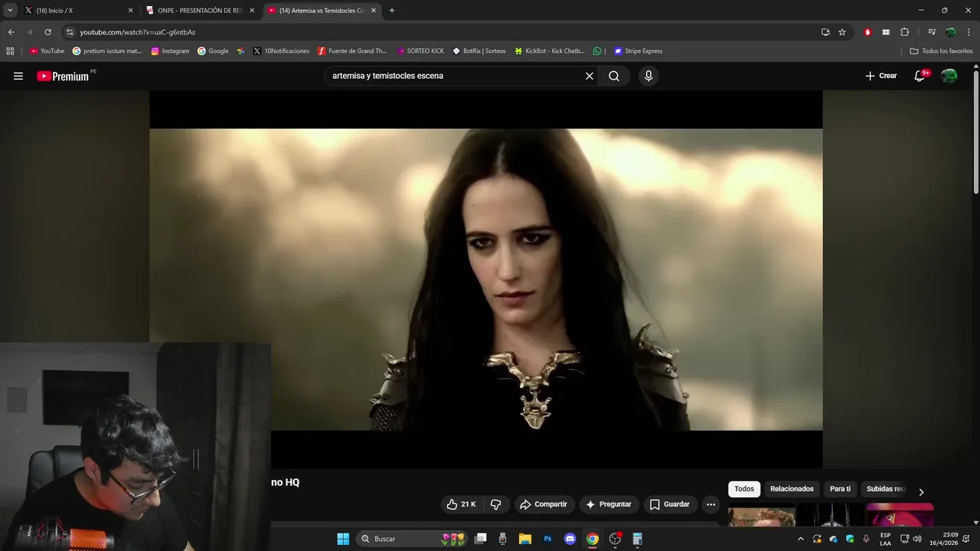Switch to the Inicio / X tab
The height and width of the screenshot is (551, 980).
[76, 11]
